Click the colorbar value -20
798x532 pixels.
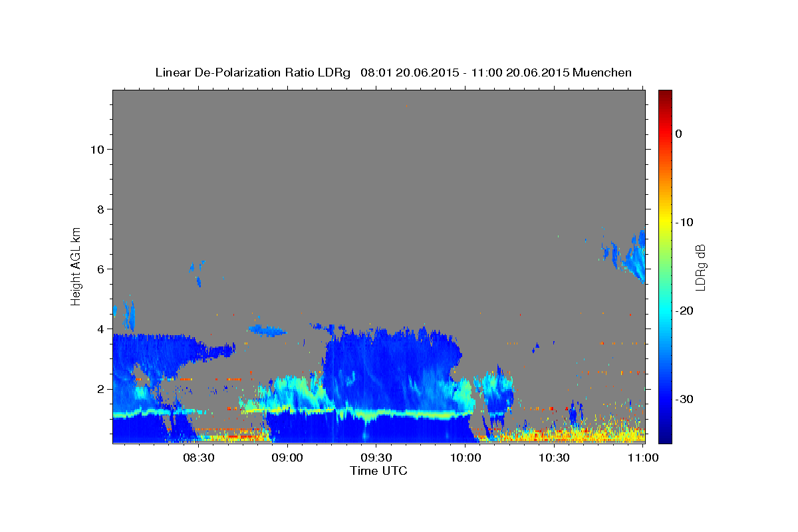pos(684,311)
